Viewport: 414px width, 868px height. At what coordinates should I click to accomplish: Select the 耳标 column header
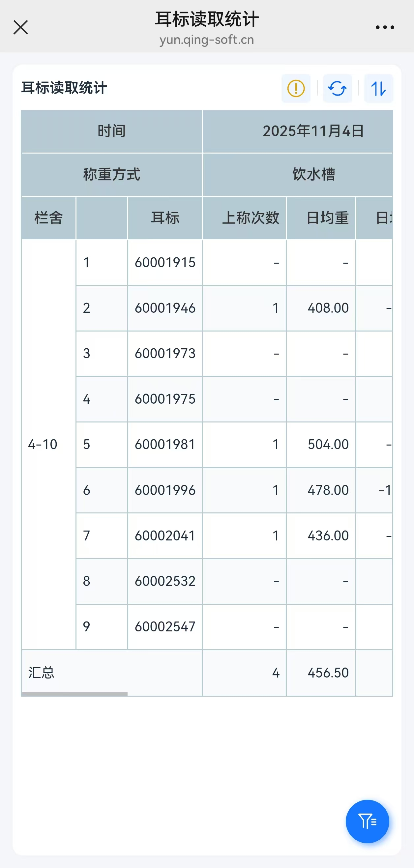tap(165, 218)
